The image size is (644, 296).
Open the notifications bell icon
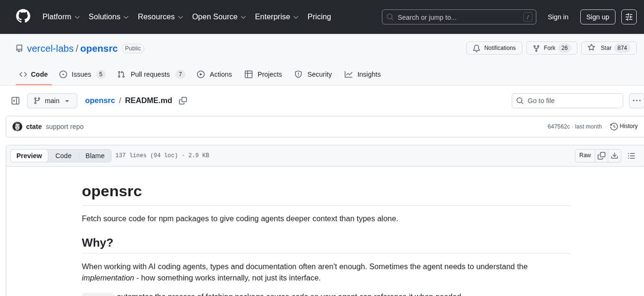click(476, 48)
